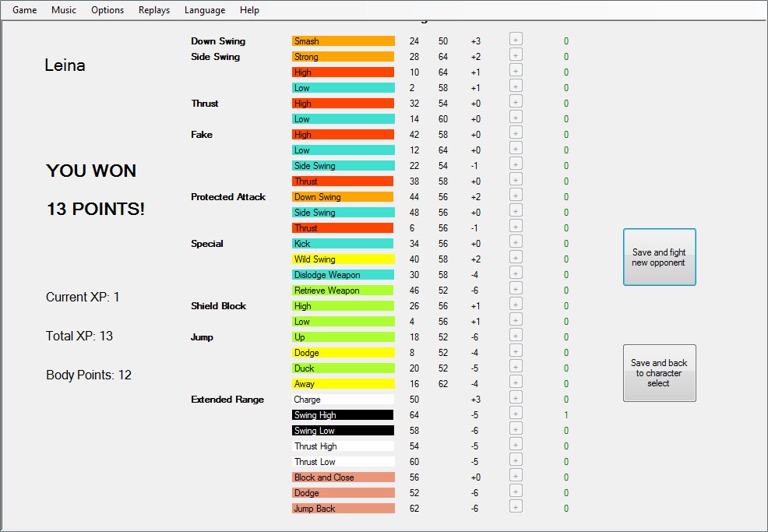Open the Replays menu
The height and width of the screenshot is (532, 768).
[153, 10]
